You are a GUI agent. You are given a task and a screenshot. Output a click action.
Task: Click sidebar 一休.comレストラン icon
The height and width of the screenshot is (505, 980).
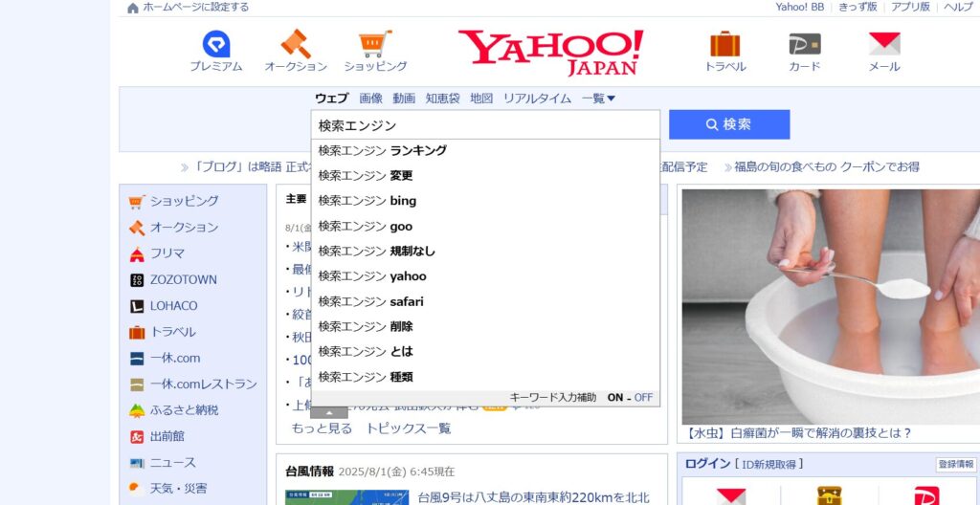point(137,385)
